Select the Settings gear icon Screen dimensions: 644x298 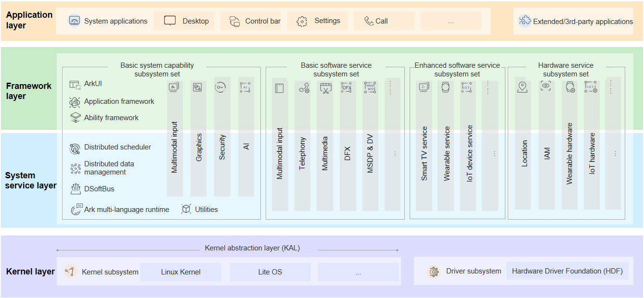click(302, 21)
